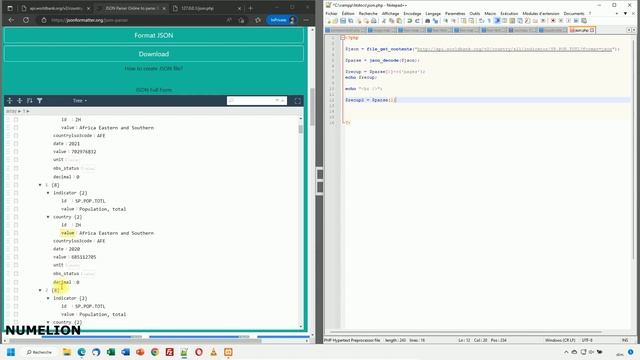Refresh the jsonformatter page in Edge
640x360 pixels.
tap(26, 20)
